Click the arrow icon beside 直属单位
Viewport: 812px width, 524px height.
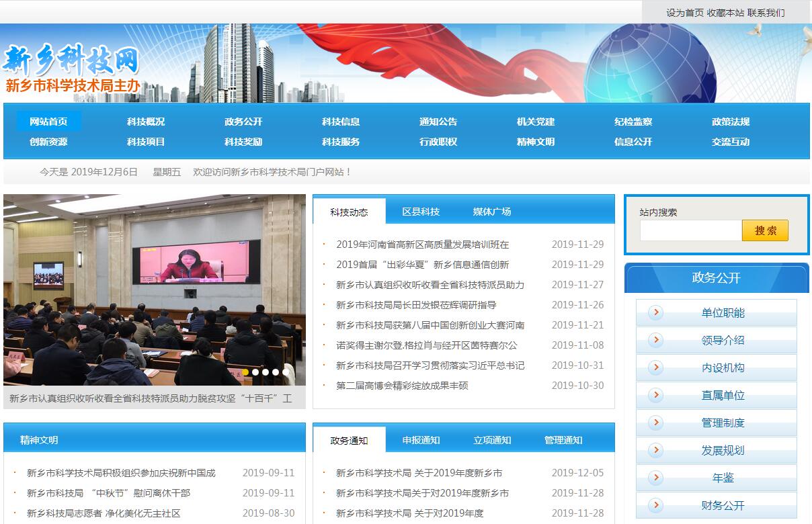coord(656,395)
